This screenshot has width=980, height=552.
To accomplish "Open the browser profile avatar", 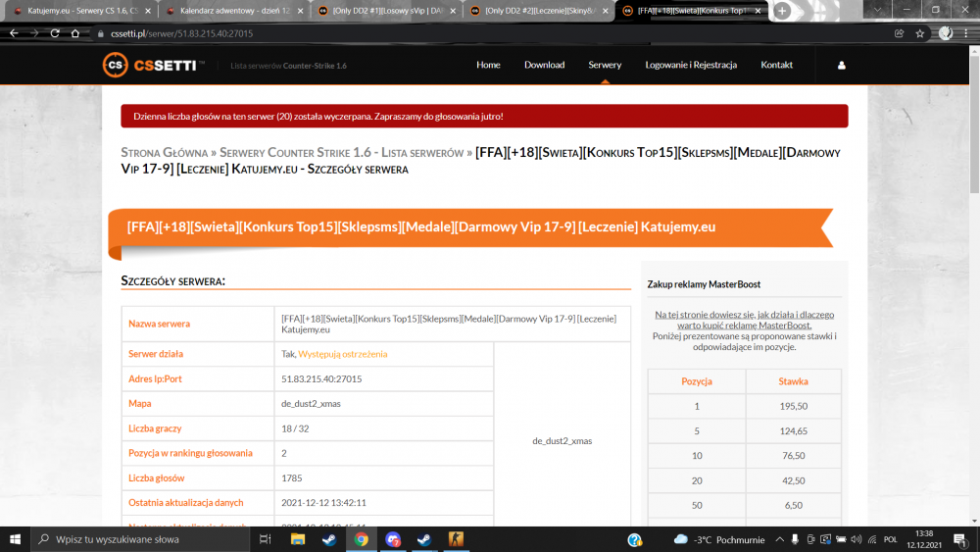I will click(946, 33).
